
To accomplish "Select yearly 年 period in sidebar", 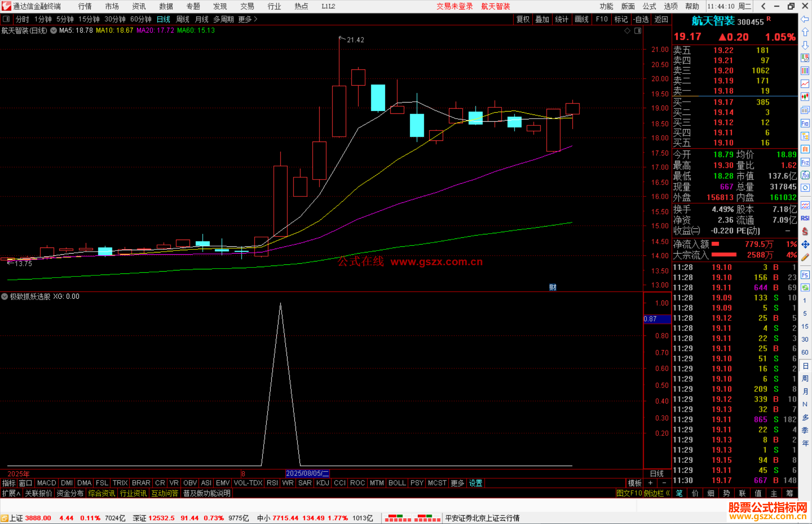I will click(805, 443).
